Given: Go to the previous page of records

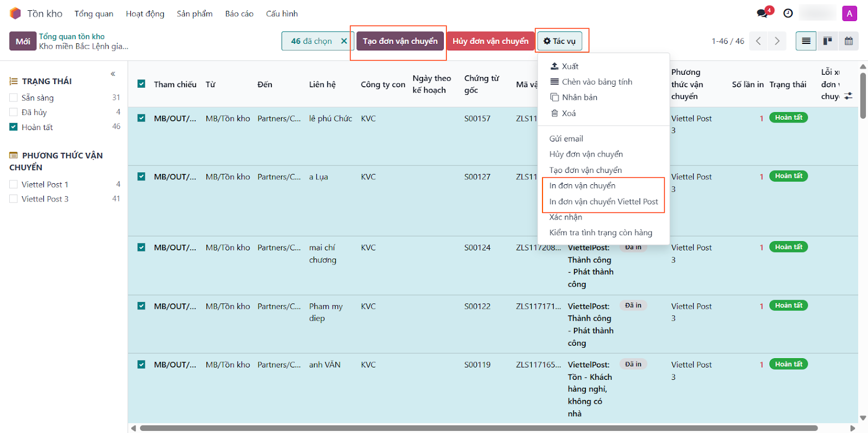Looking at the screenshot, I should 758,41.
